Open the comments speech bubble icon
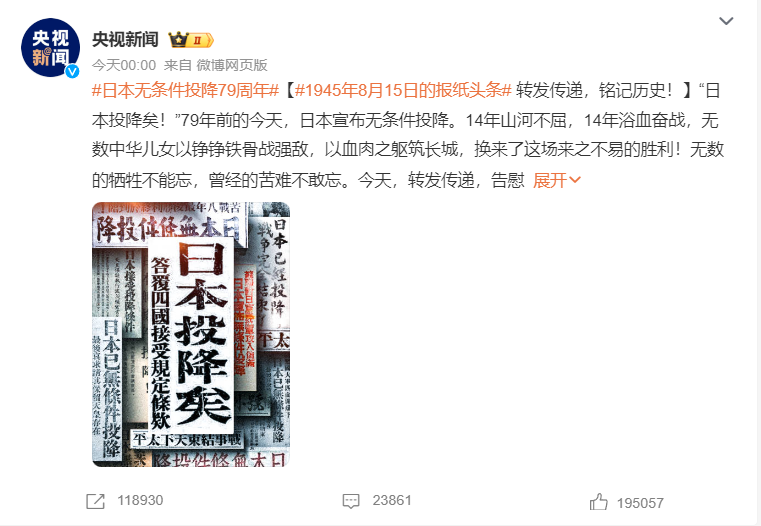 [x=351, y=501]
